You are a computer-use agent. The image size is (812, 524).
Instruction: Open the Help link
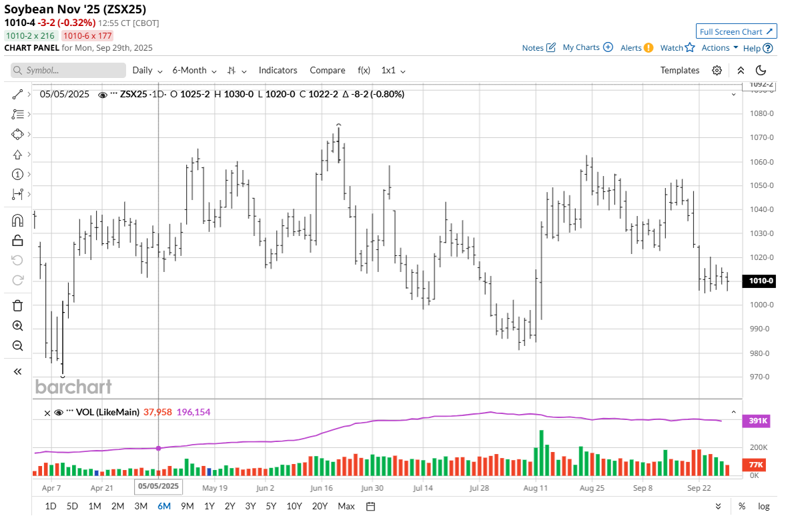click(x=758, y=47)
